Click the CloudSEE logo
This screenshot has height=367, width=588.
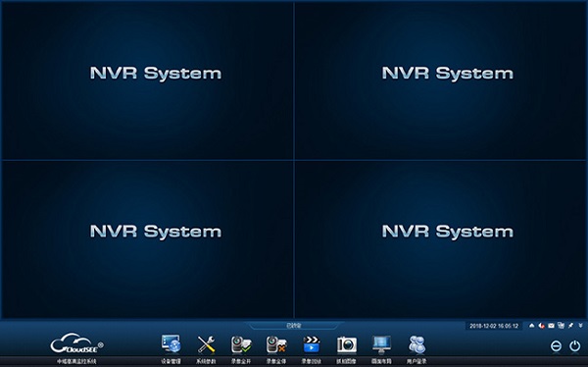[76, 343]
